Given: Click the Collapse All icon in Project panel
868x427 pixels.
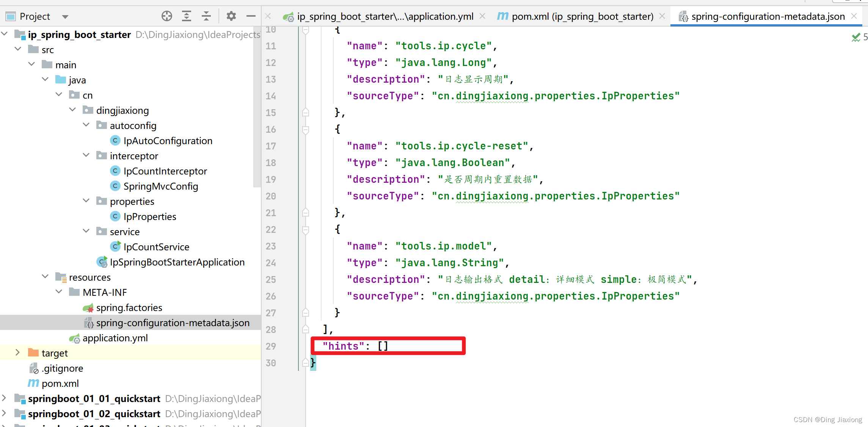Looking at the screenshot, I should coord(206,16).
